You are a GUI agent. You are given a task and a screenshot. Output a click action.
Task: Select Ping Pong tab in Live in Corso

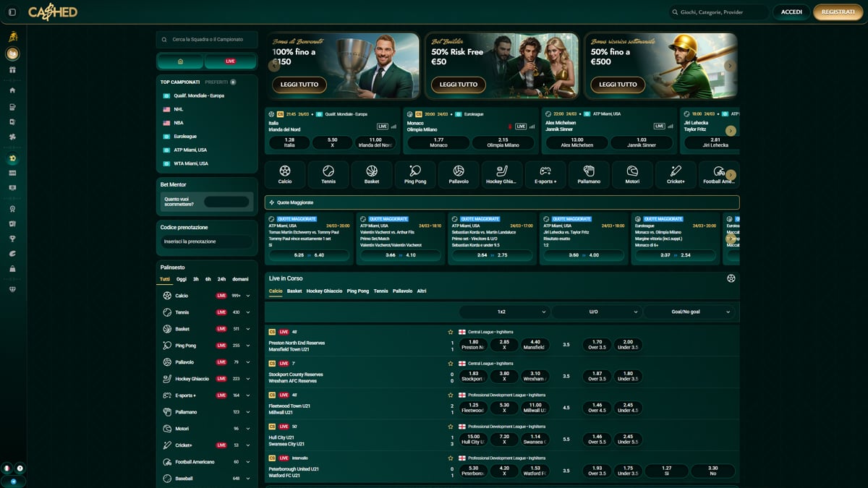[357, 291]
